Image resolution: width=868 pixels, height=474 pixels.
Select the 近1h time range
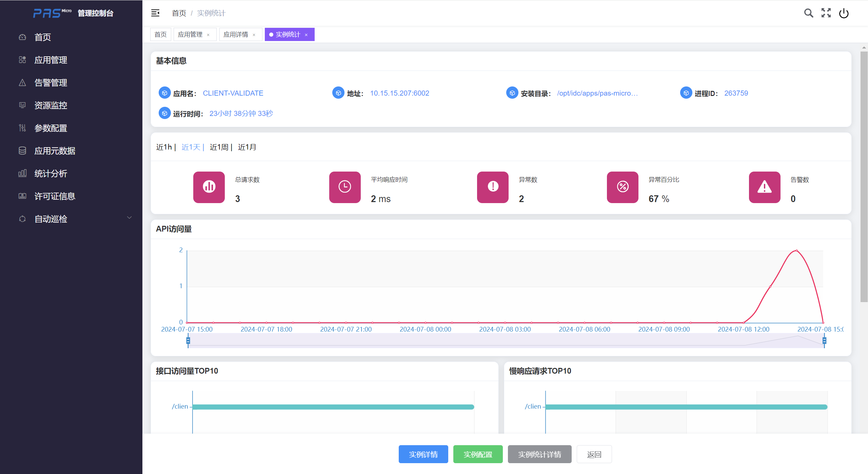[164, 147]
